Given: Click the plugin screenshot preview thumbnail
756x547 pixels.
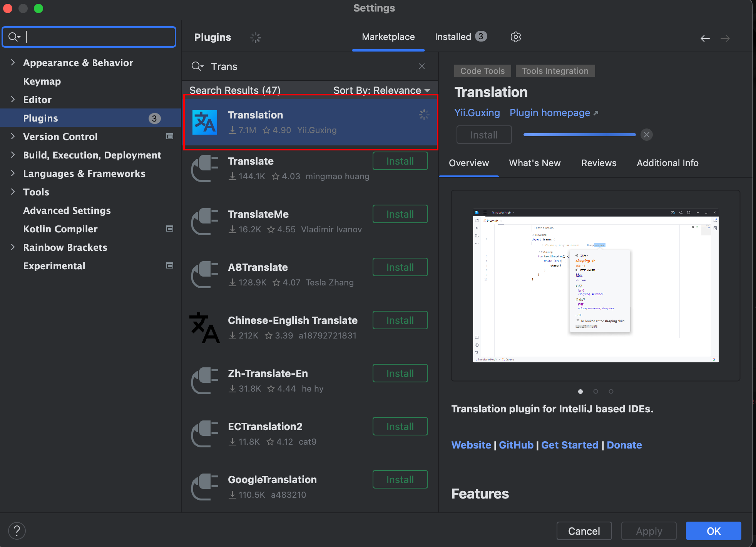Looking at the screenshot, I should (595, 285).
